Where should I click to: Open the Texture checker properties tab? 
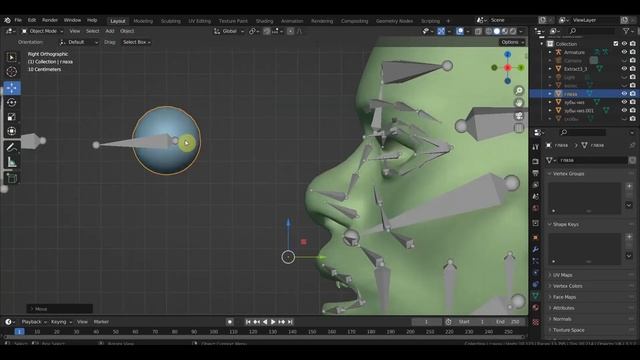tap(536, 322)
